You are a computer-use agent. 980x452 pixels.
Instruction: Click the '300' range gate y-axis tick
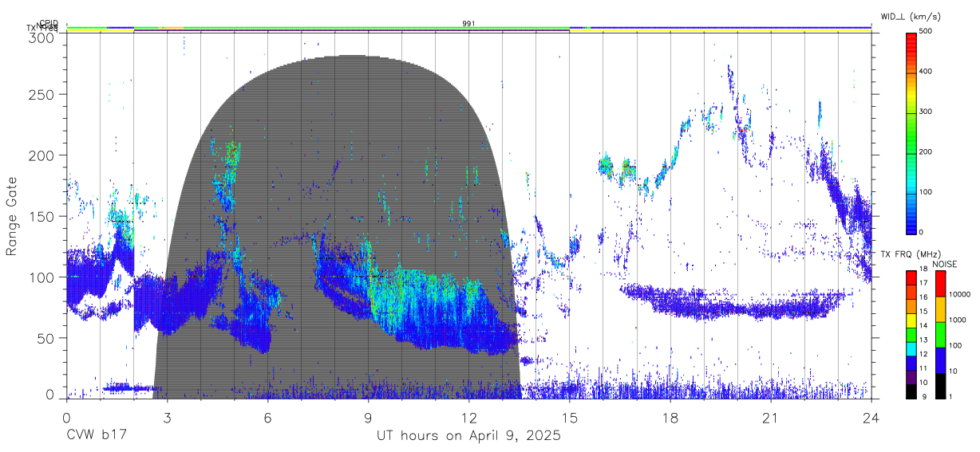pyautogui.click(x=42, y=37)
